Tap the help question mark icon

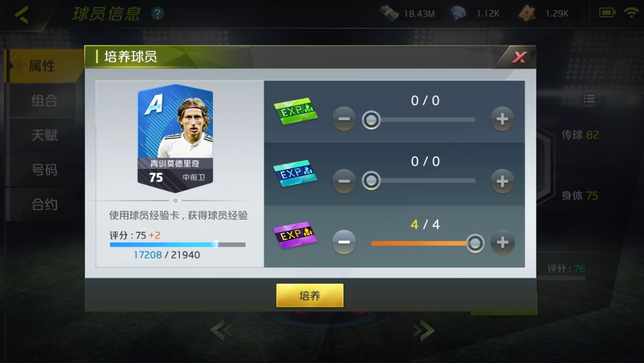(157, 14)
